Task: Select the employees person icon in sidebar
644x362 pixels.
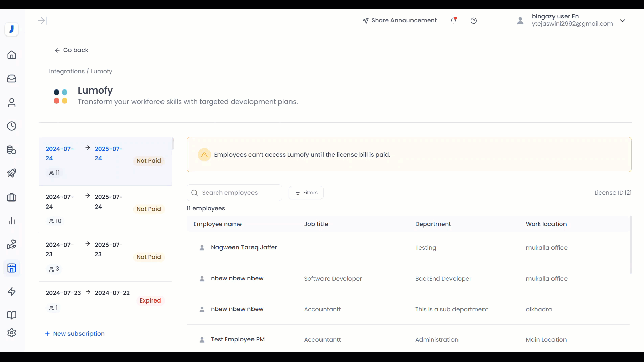Action: tap(12, 103)
